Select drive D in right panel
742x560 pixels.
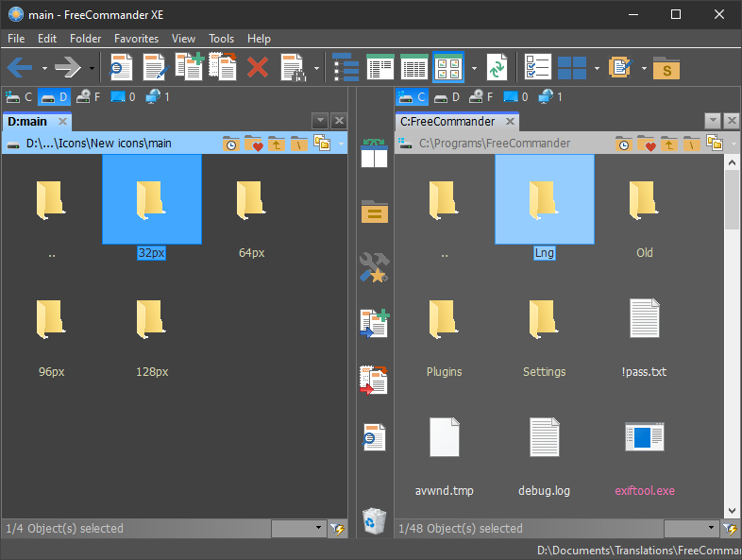[x=447, y=97]
